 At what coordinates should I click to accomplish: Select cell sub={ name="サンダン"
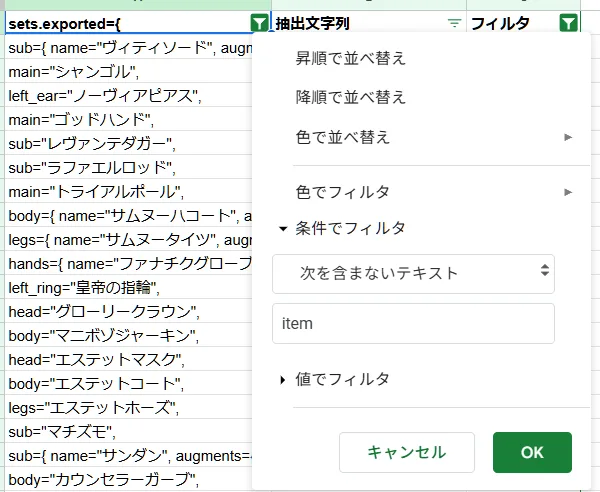pyautogui.click(x=128, y=455)
